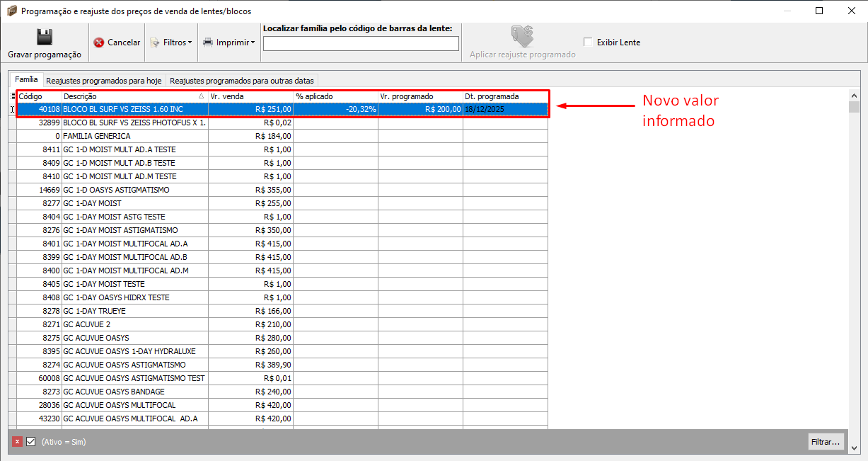The height and width of the screenshot is (461, 868).
Task: Click the vertical scrollbar down arrow
Action: 854,448
